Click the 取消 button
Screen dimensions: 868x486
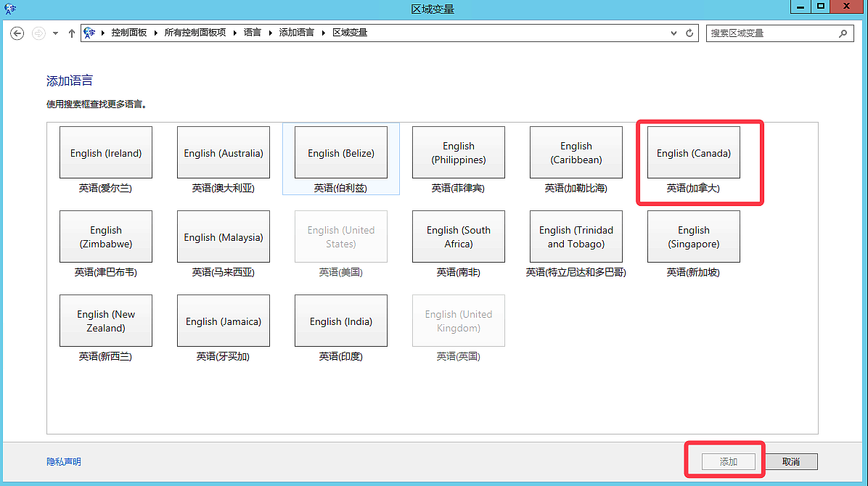(790, 461)
